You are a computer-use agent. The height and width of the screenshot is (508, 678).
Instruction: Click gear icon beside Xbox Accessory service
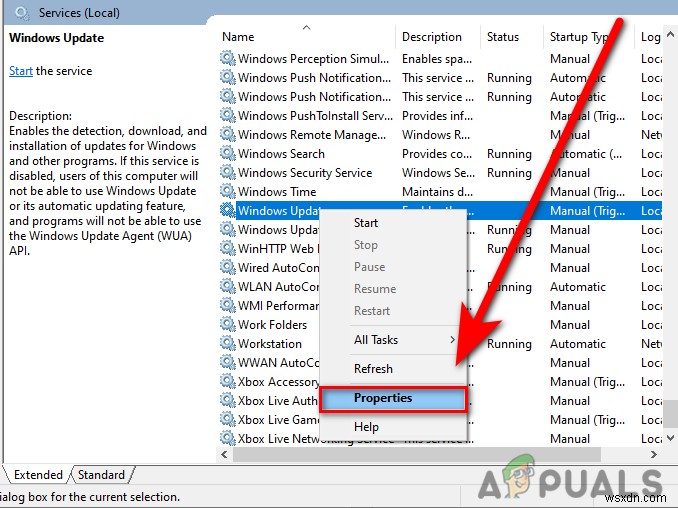pyautogui.click(x=227, y=381)
